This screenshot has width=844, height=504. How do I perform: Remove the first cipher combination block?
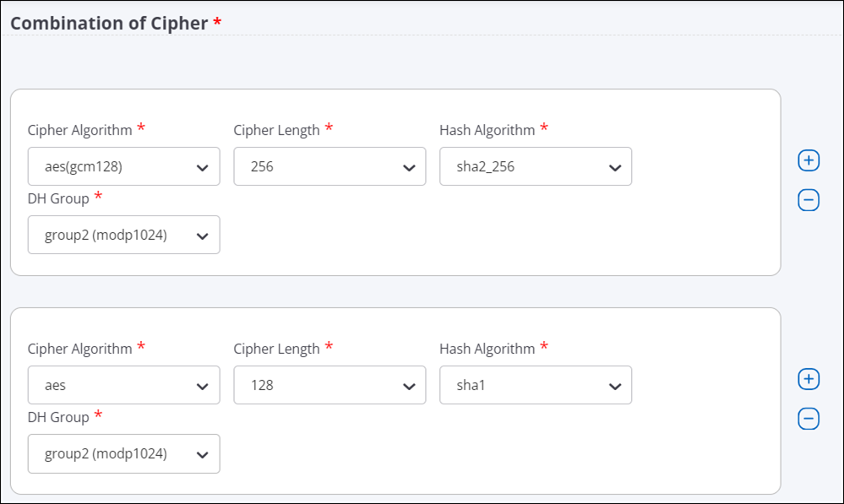[809, 200]
